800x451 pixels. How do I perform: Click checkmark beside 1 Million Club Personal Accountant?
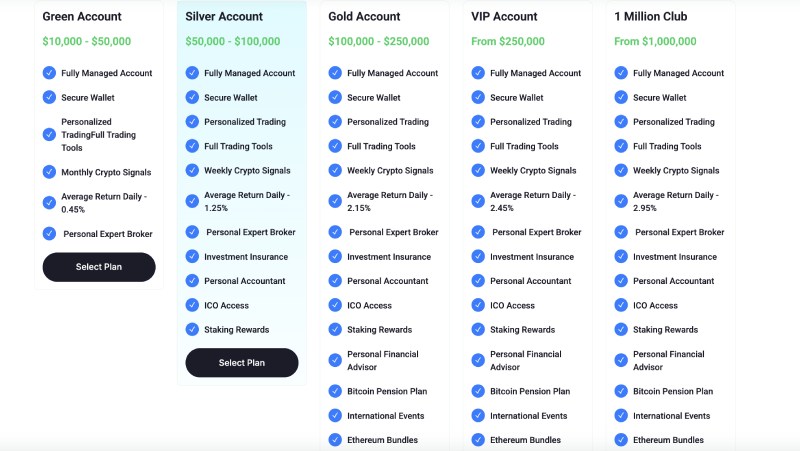[x=621, y=281]
